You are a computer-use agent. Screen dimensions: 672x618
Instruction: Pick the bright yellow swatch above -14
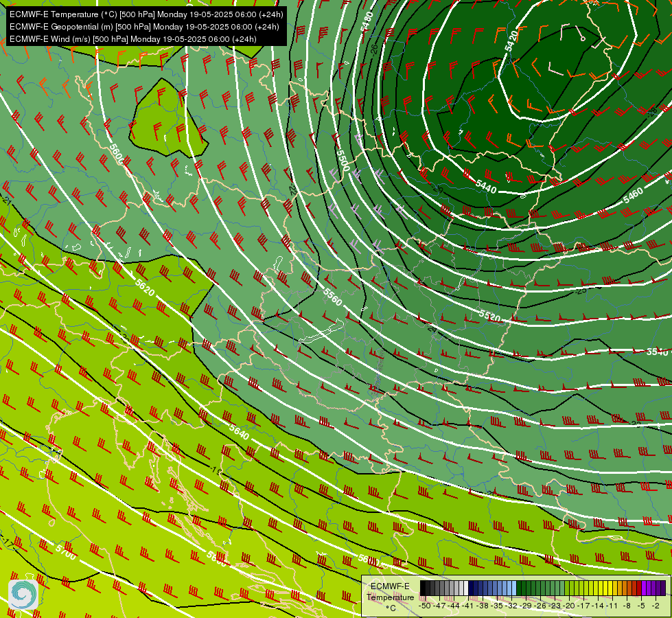[x=601, y=588]
